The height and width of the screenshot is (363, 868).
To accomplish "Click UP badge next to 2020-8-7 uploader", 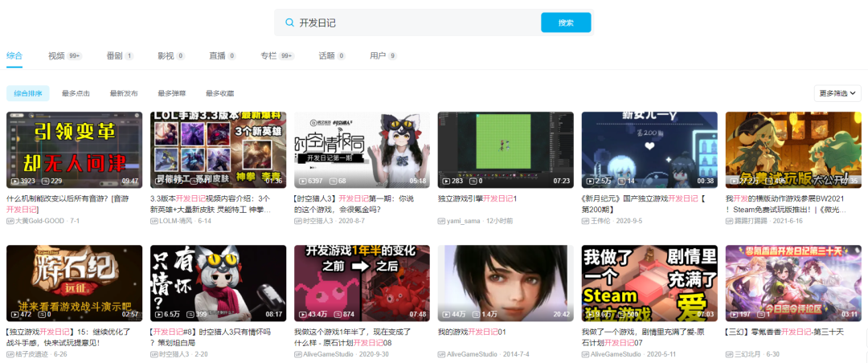I will pos(298,221).
